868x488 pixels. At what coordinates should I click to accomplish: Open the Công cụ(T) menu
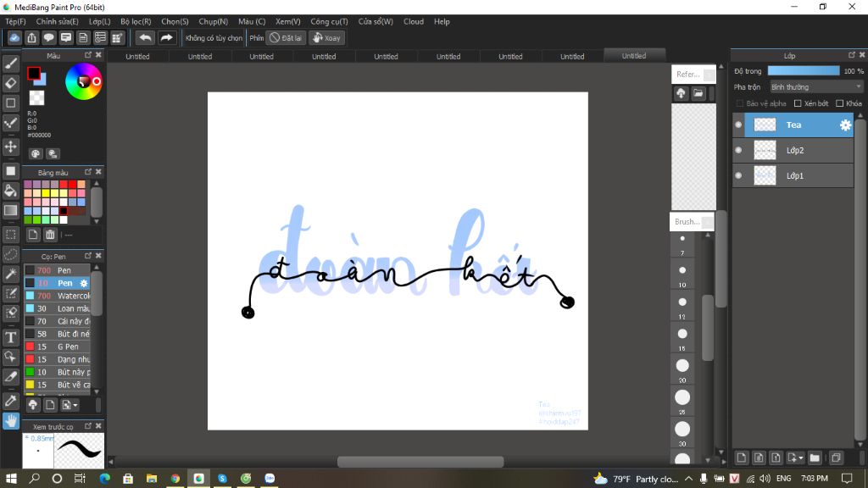329,21
